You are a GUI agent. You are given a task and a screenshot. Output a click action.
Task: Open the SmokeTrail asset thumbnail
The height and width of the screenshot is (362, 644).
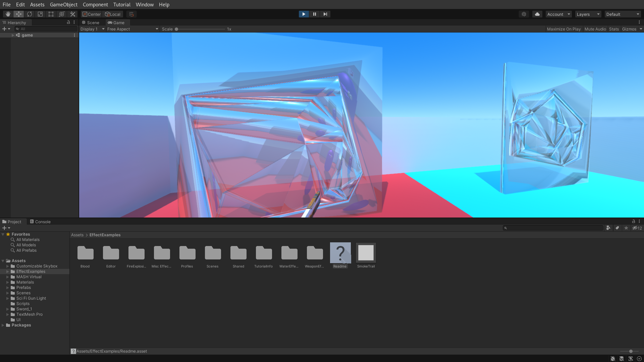(366, 253)
